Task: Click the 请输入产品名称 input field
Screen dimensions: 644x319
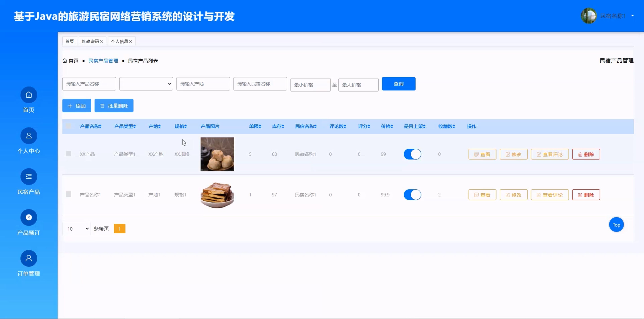Action: click(89, 84)
